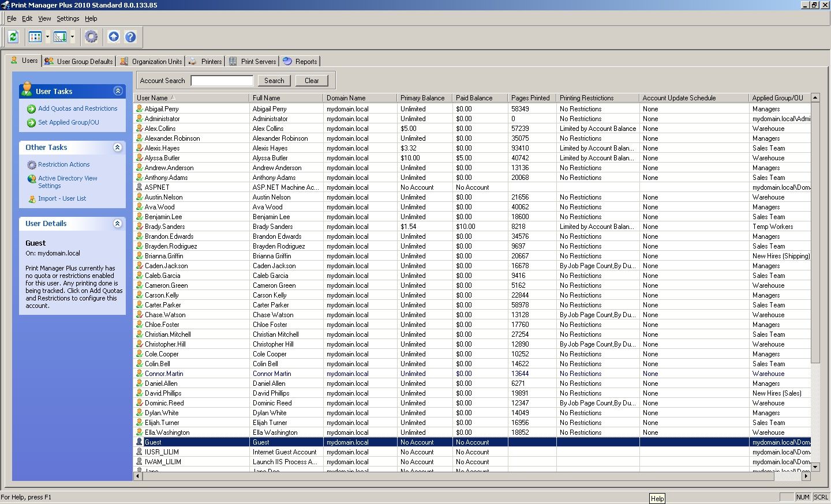Click the New Hires (Shipping) group cell
This screenshot has height=504, width=831.
point(781,256)
